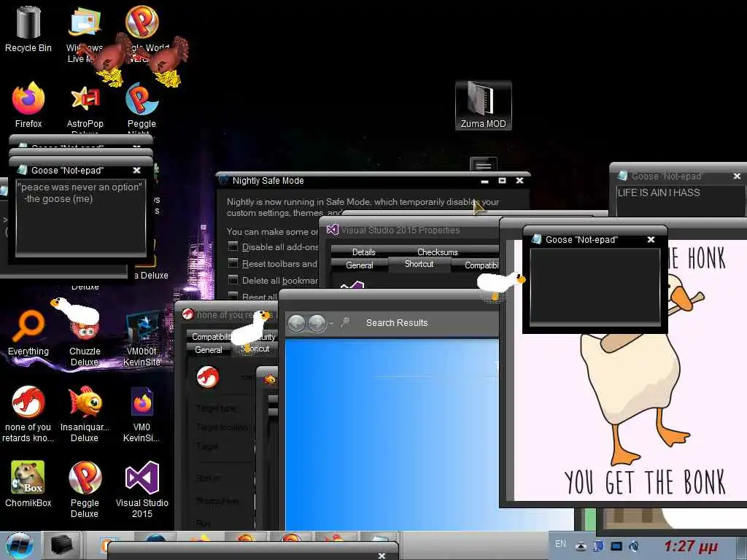
Task: Tick the partially hidden Reset all checkbox
Action: click(x=233, y=295)
